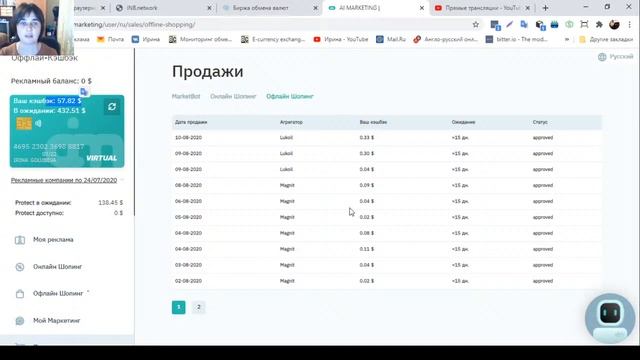
Task: Switch to Прямые трансляции YouTube tab
Action: [x=482, y=8]
